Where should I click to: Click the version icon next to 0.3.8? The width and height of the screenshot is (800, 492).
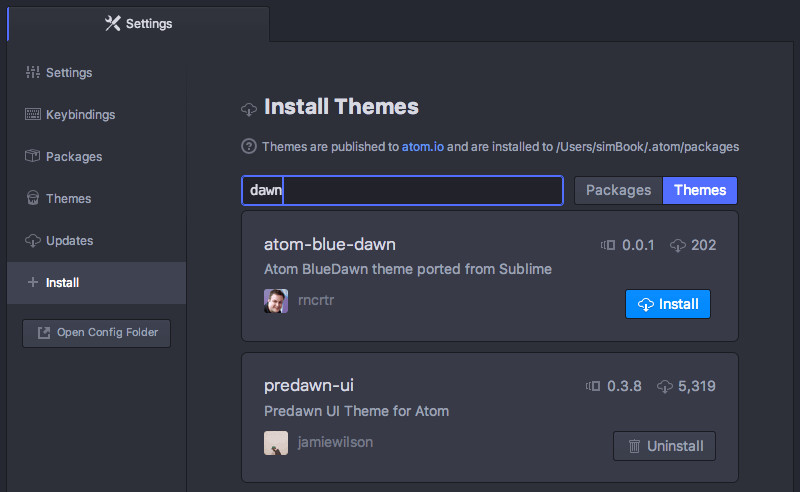point(593,386)
